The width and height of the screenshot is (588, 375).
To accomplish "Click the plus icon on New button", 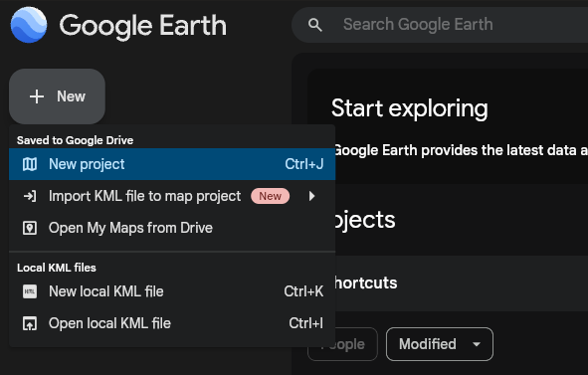I will pos(37,96).
